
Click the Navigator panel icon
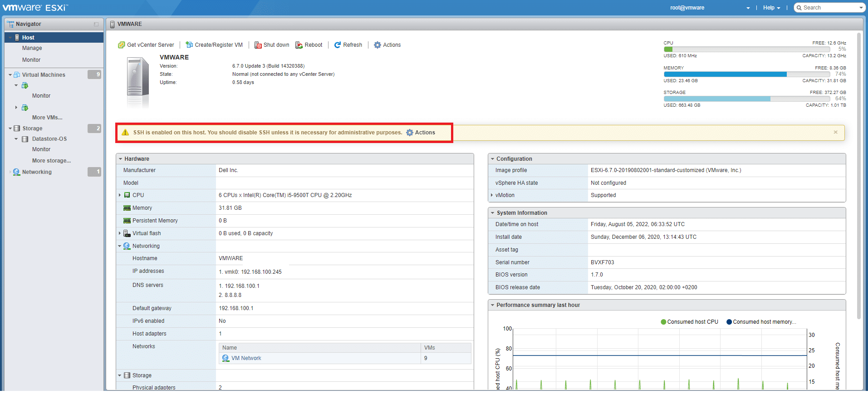click(10, 24)
